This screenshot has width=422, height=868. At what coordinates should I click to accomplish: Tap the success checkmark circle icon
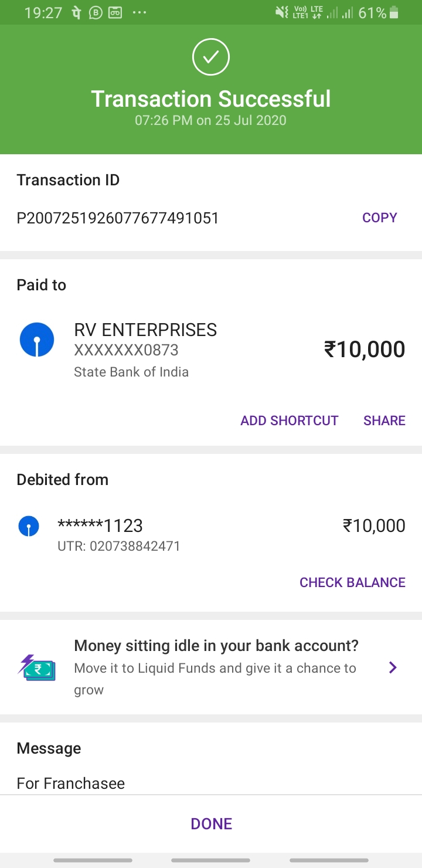pos(211,57)
